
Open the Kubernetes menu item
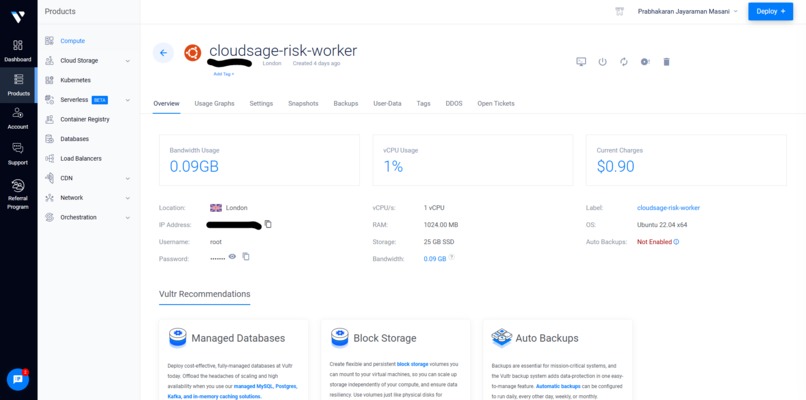[x=76, y=80]
